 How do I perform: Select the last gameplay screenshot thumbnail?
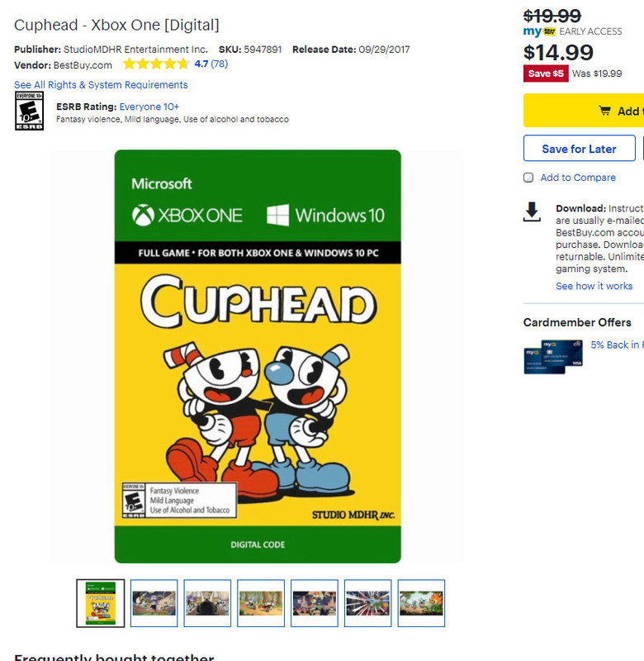(421, 603)
